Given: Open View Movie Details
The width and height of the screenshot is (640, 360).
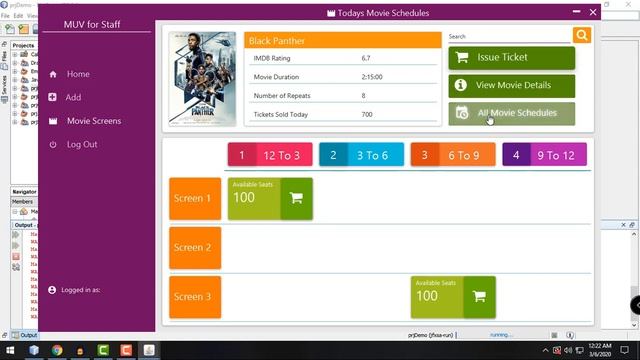Looking at the screenshot, I should click(511, 85).
